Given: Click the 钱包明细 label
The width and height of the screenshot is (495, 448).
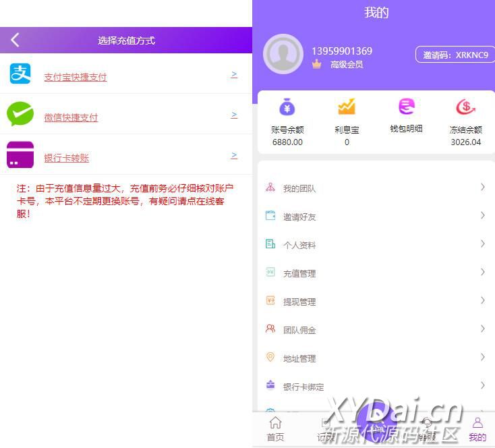Looking at the screenshot, I should pyautogui.click(x=406, y=129).
